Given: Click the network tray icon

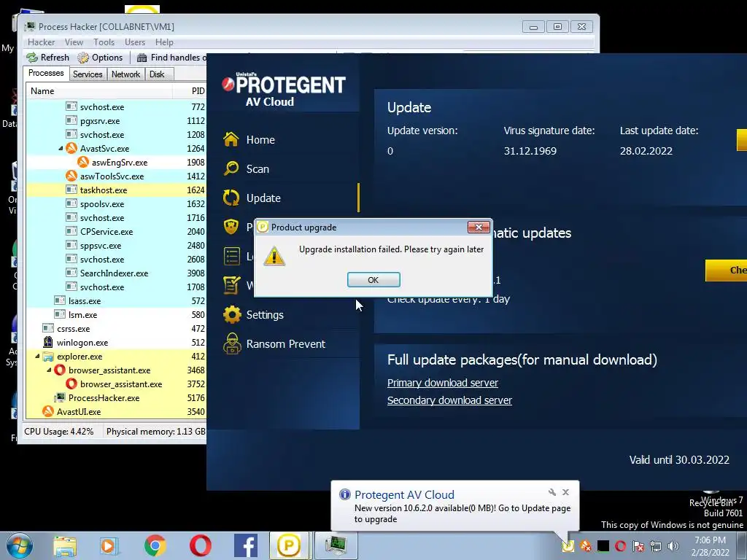Looking at the screenshot, I should [x=656, y=545].
